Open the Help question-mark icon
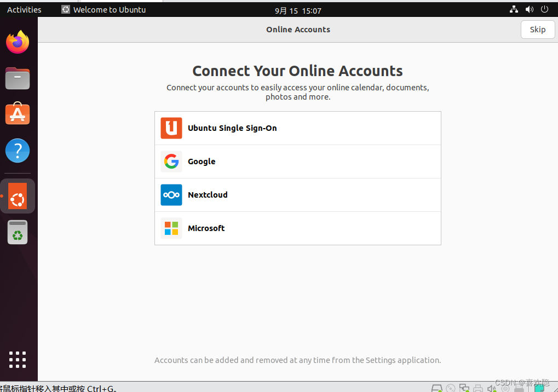The image size is (558, 392). coord(18,151)
